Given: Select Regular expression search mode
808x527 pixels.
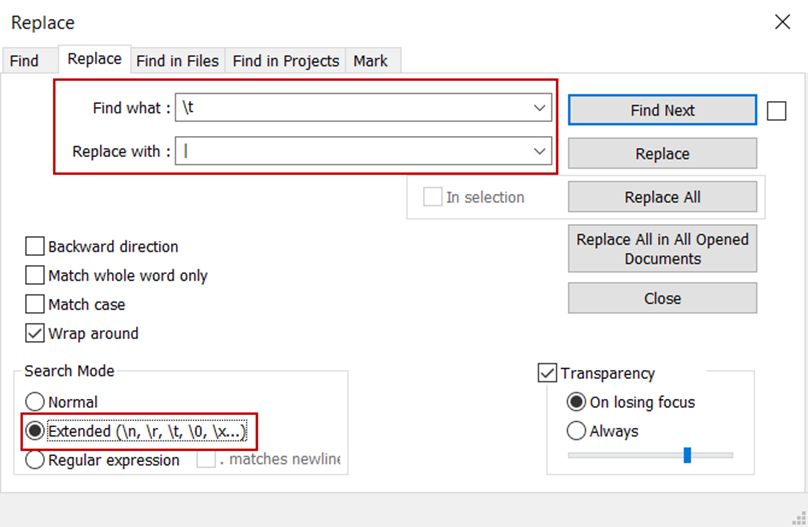Looking at the screenshot, I should click(x=36, y=460).
